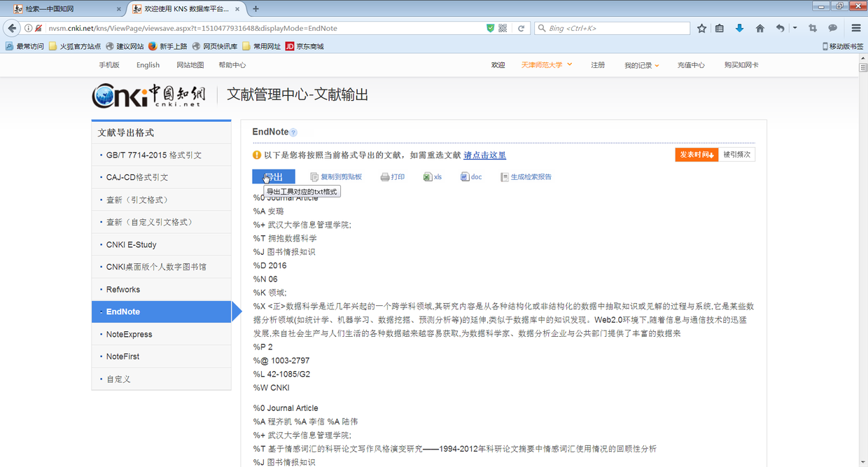
Task: Toggle sort order on 发表时间 button
Action: pyautogui.click(x=696, y=154)
